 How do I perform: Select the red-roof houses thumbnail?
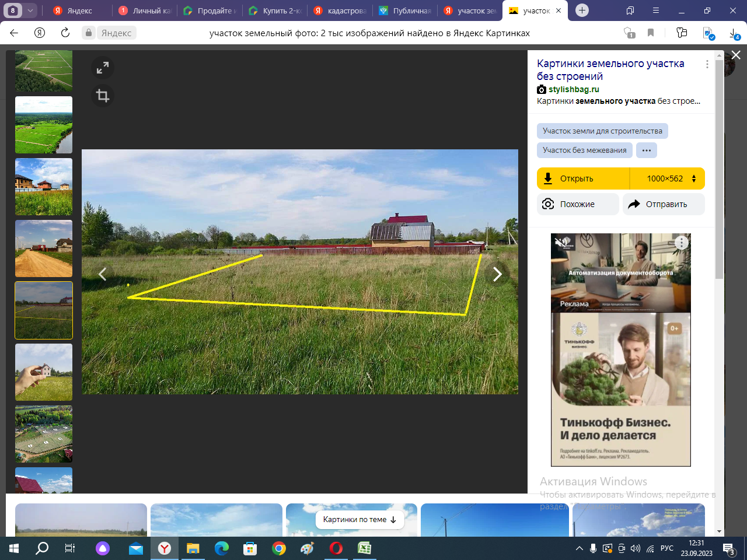click(44, 187)
